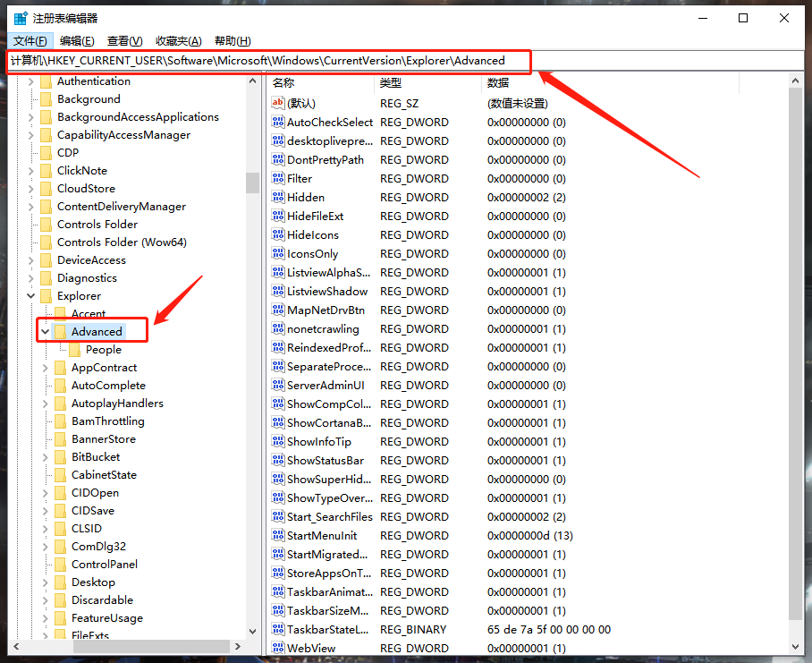Expand the CLSID node
The height and width of the screenshot is (663, 812).
point(45,528)
